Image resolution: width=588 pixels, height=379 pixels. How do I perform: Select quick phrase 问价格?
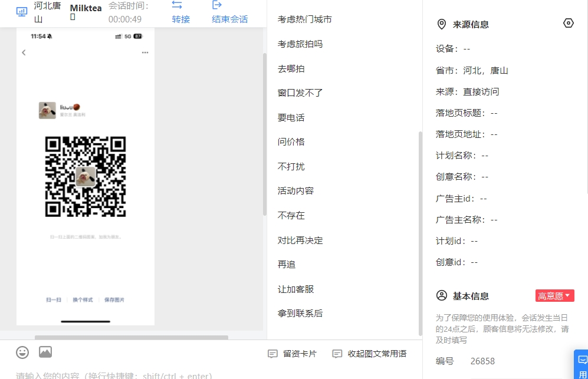pyautogui.click(x=291, y=141)
